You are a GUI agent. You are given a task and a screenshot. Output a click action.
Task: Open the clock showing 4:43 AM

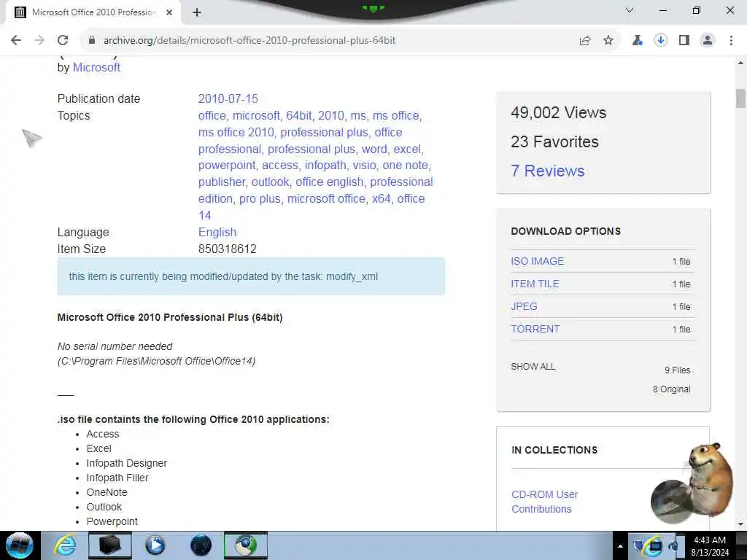point(710,546)
